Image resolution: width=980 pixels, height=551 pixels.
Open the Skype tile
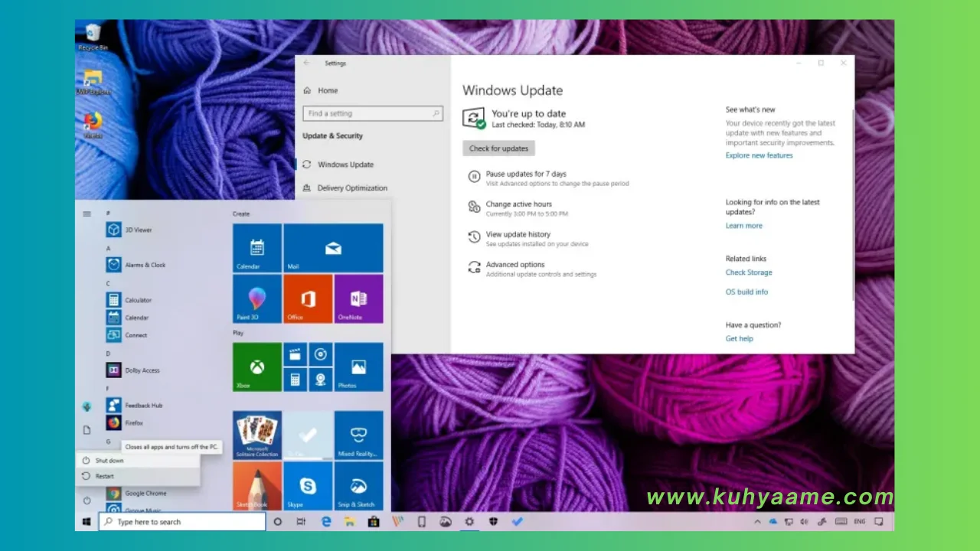(x=308, y=486)
